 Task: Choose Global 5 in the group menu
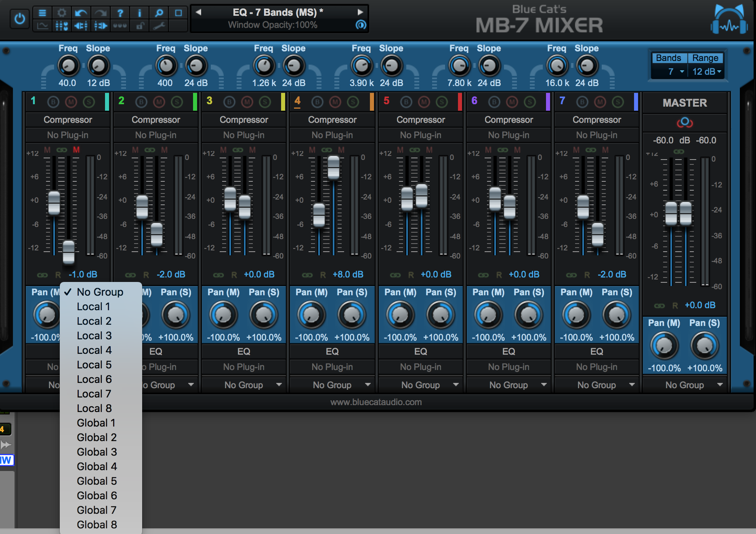[x=97, y=481]
